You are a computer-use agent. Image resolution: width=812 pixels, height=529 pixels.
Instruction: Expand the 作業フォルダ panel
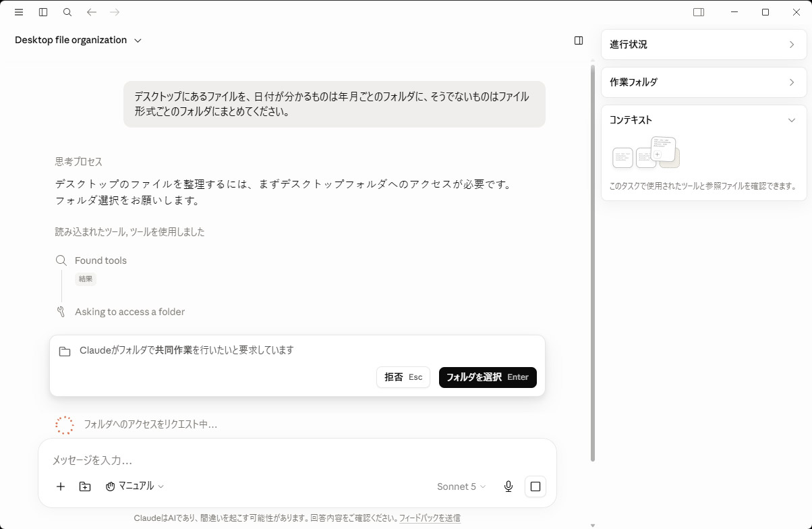[x=704, y=82]
